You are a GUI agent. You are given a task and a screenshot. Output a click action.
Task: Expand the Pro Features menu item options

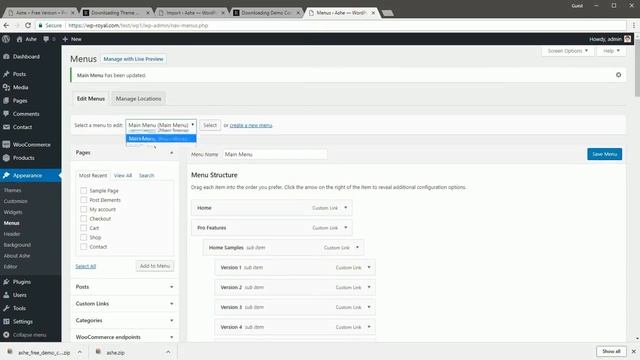pos(346,228)
